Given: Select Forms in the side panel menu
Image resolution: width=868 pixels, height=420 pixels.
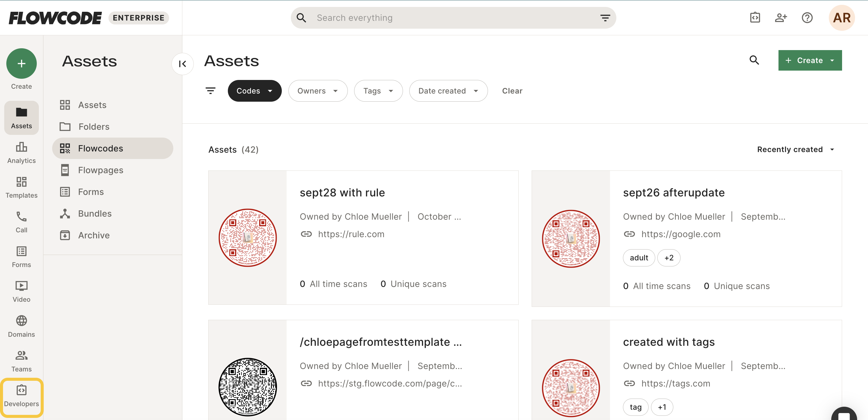Looking at the screenshot, I should pyautogui.click(x=112, y=192).
